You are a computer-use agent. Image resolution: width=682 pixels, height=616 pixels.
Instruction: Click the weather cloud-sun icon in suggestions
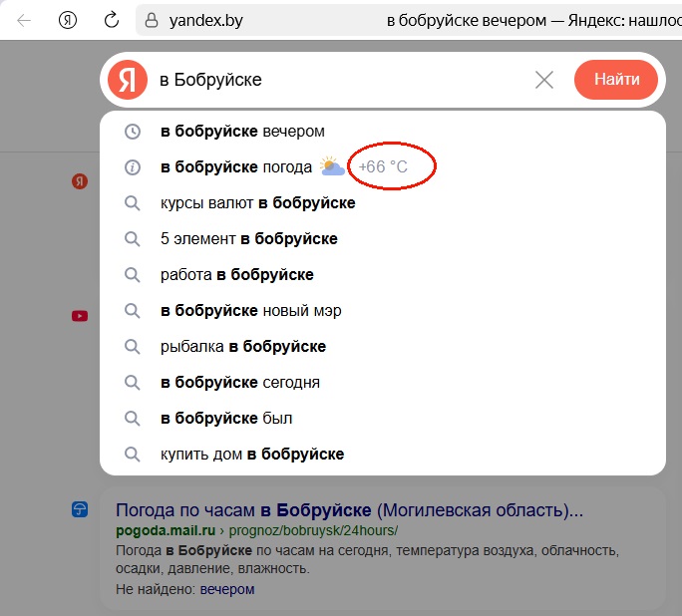(x=333, y=167)
